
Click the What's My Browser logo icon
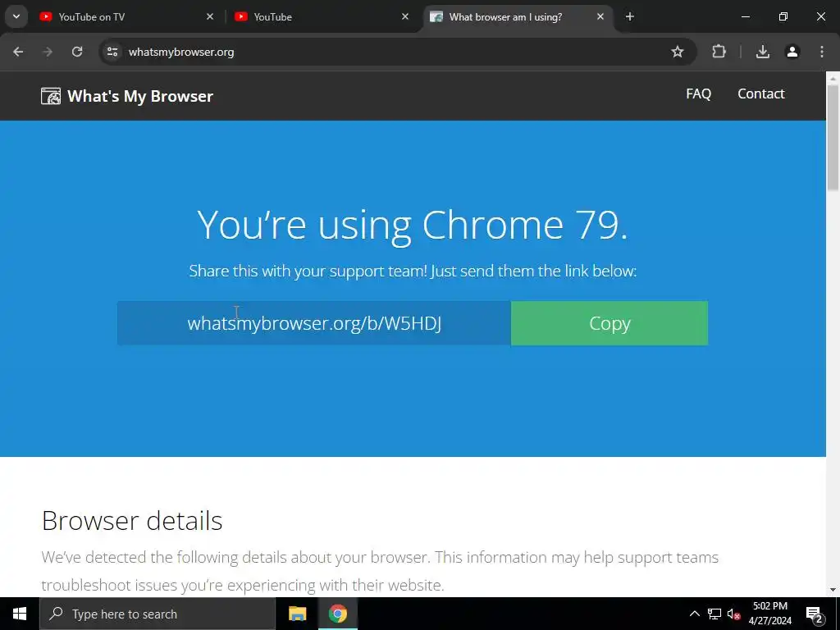tap(51, 96)
